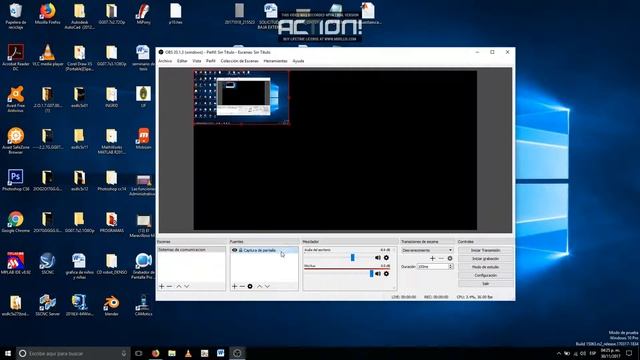640x360 pixels.
Task: Move source up in the Fuentes list
Action: (260, 287)
